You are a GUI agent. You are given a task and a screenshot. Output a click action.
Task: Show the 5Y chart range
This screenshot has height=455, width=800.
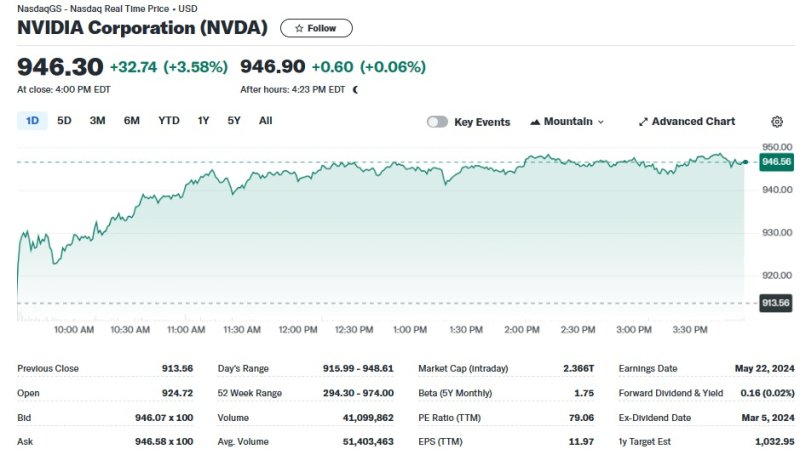pyautogui.click(x=234, y=121)
